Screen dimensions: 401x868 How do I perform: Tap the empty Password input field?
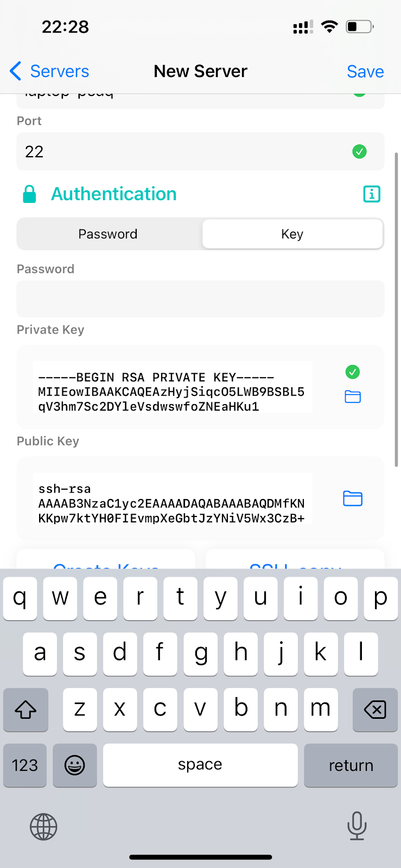[x=200, y=299]
